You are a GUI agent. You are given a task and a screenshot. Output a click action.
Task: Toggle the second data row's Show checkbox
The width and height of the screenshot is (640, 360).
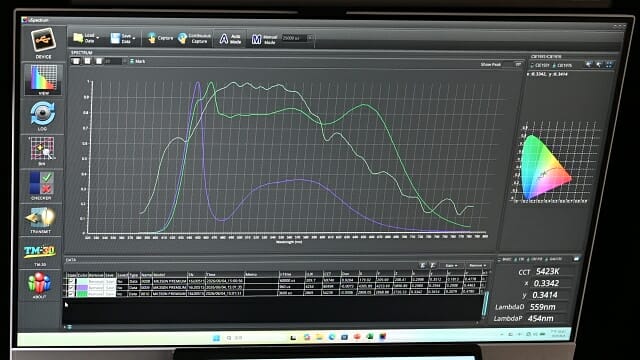tap(71, 287)
